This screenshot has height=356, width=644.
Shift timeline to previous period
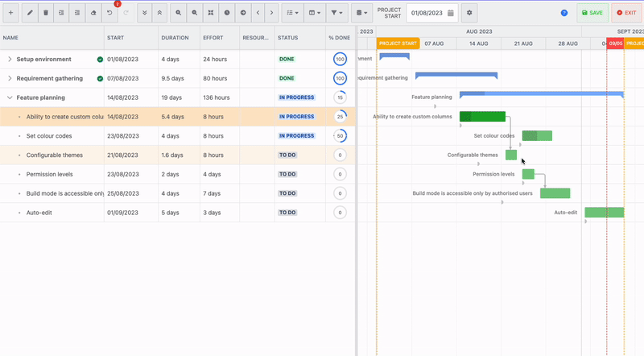coord(258,13)
